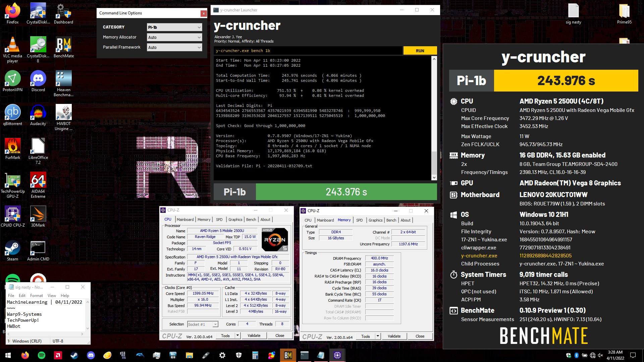Launch Audacity desktop shortcut
The width and height of the screenshot is (644, 362).
tap(38, 115)
